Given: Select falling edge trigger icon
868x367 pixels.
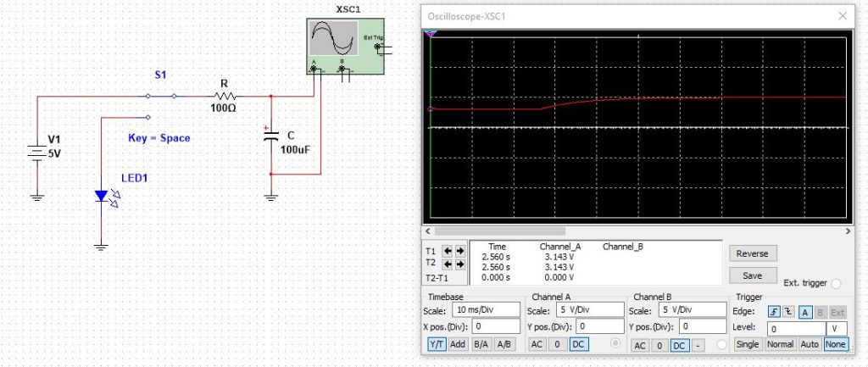Looking at the screenshot, I should coord(787,312).
